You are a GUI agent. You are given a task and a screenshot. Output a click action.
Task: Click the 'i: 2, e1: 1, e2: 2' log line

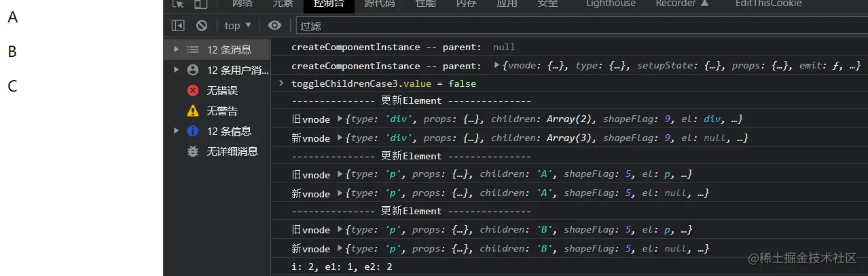pos(342,267)
